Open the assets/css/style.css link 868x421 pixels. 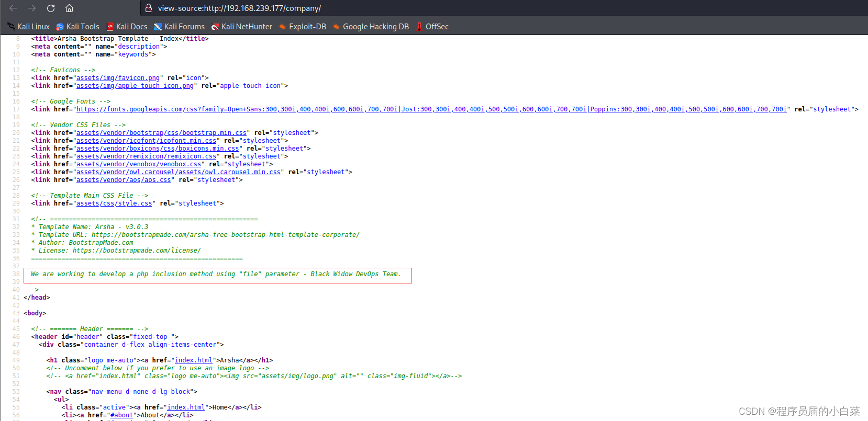114,203
